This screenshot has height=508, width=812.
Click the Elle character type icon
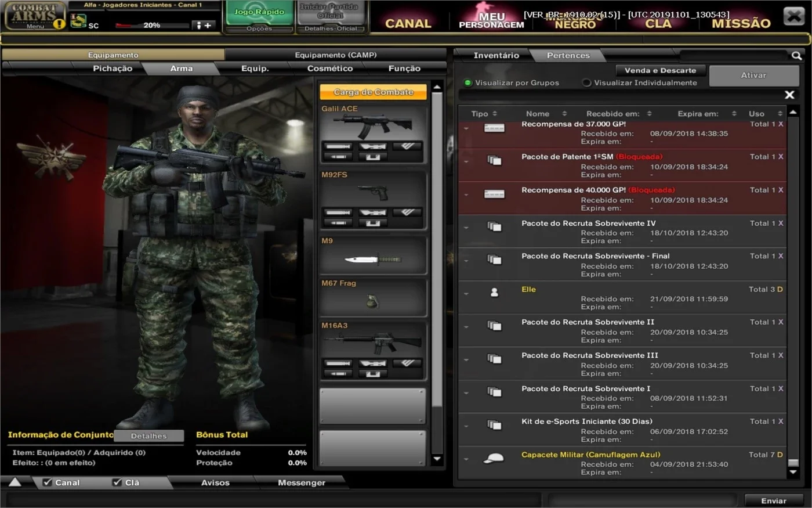click(x=494, y=293)
